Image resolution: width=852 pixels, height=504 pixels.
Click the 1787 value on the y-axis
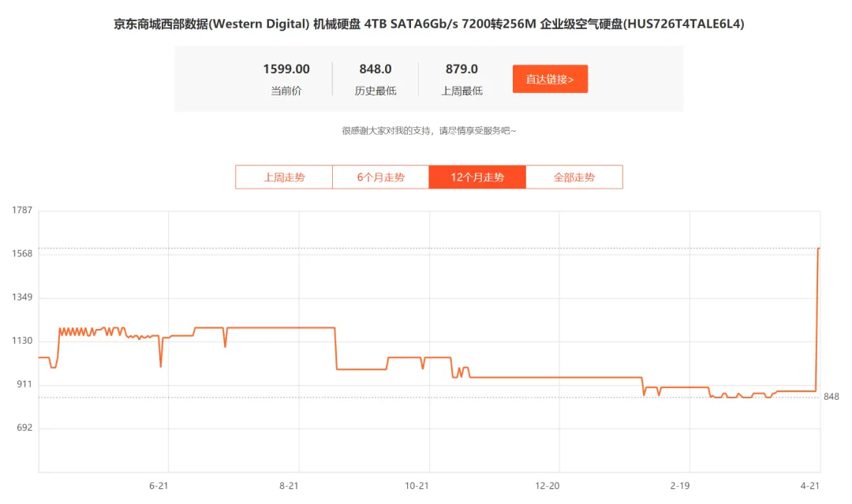pos(21,209)
